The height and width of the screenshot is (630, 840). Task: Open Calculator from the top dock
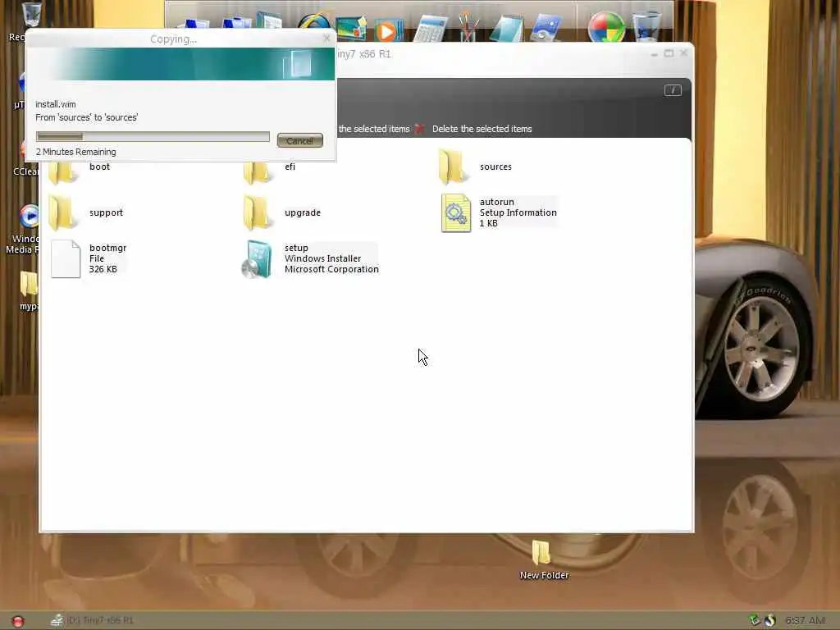coord(430,28)
